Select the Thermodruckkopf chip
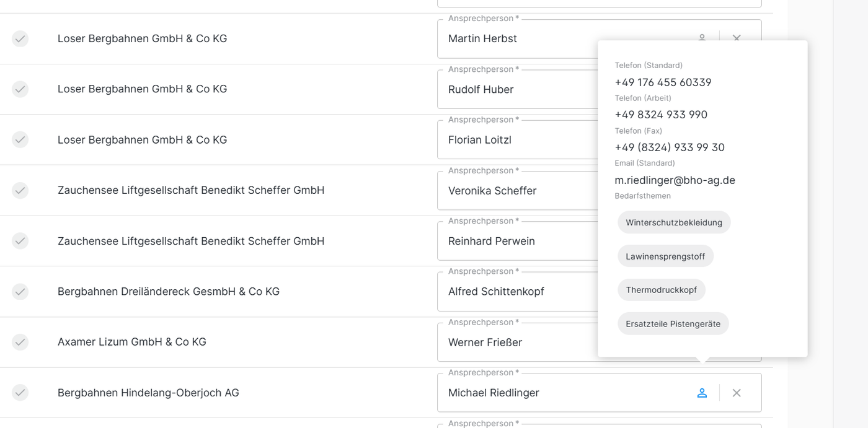868x428 pixels. [x=661, y=290]
